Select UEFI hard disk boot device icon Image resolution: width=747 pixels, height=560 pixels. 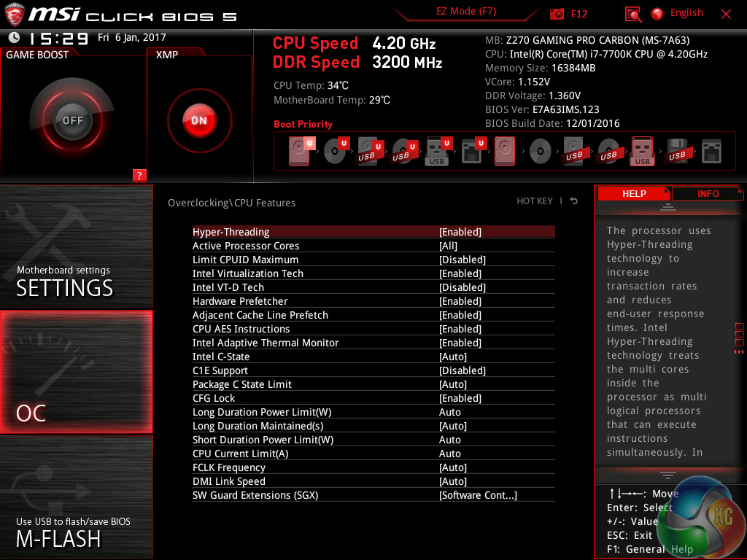[301, 151]
